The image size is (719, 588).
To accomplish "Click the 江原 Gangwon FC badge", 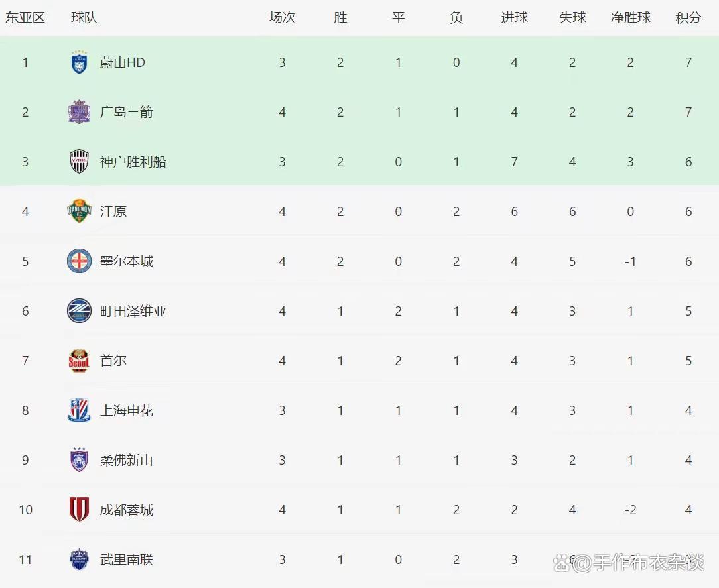I will click(x=79, y=211).
